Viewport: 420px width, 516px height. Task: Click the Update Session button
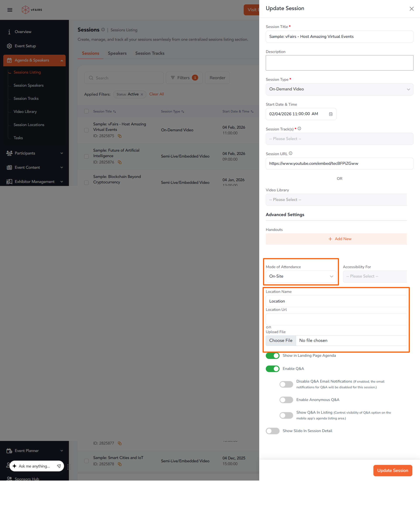(392, 470)
